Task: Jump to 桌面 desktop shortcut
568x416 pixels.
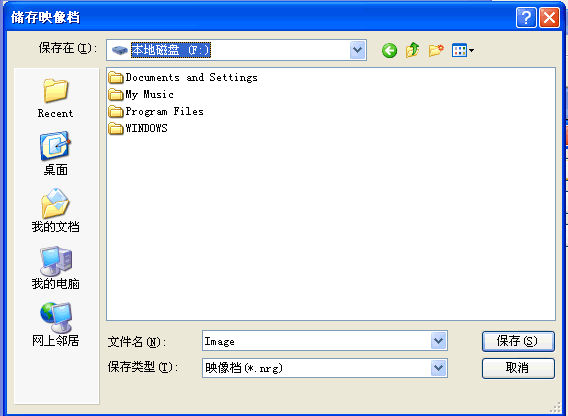Action: 55,154
